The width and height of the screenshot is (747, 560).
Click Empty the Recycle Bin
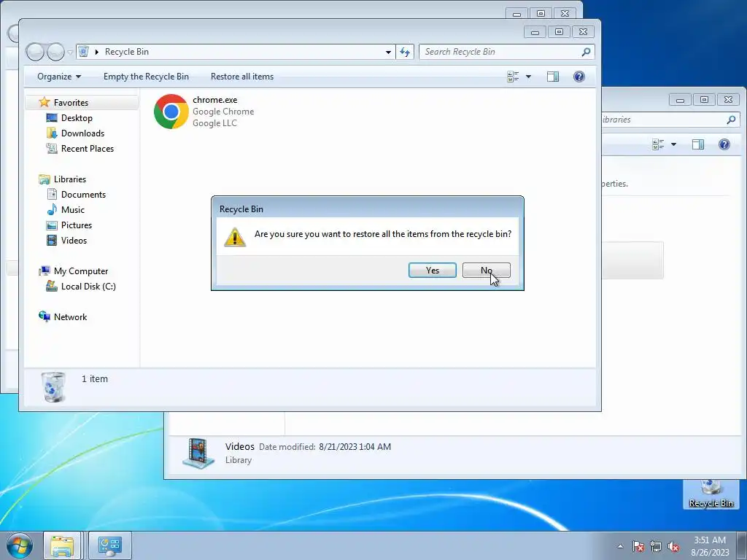[146, 77]
